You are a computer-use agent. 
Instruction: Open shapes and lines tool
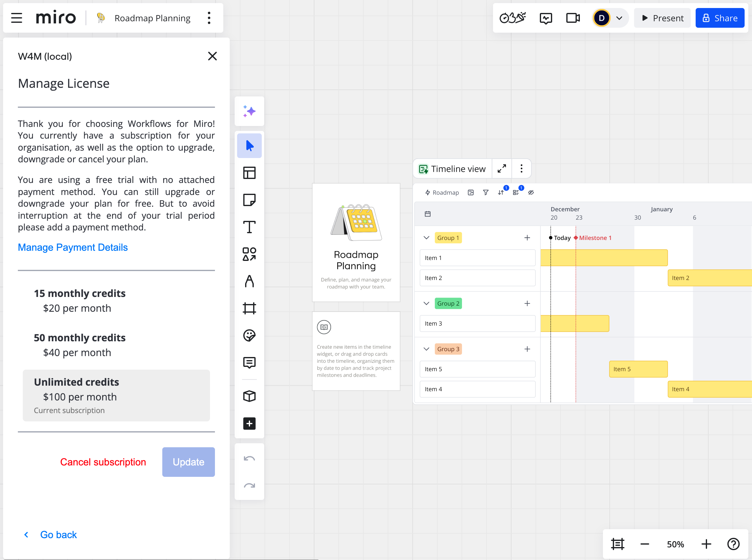(249, 254)
